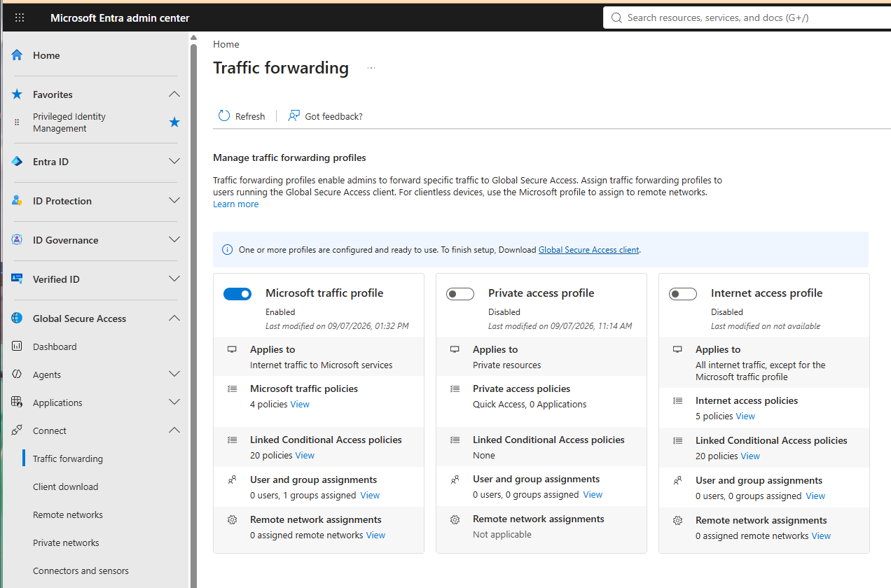The image size is (891, 588).
Task: Collapse the Connect submenu chevron
Action: click(x=174, y=430)
